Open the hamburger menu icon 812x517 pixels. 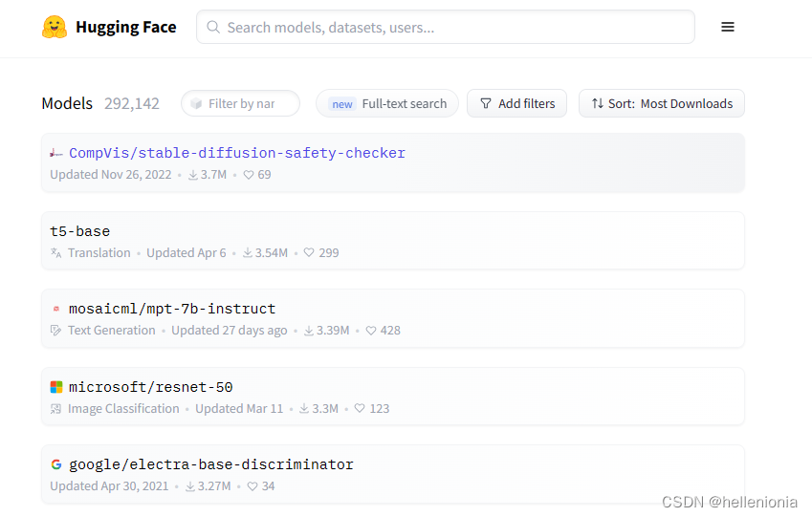(x=728, y=27)
